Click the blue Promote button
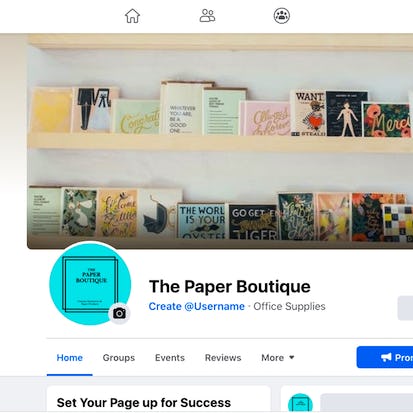 [x=385, y=357]
